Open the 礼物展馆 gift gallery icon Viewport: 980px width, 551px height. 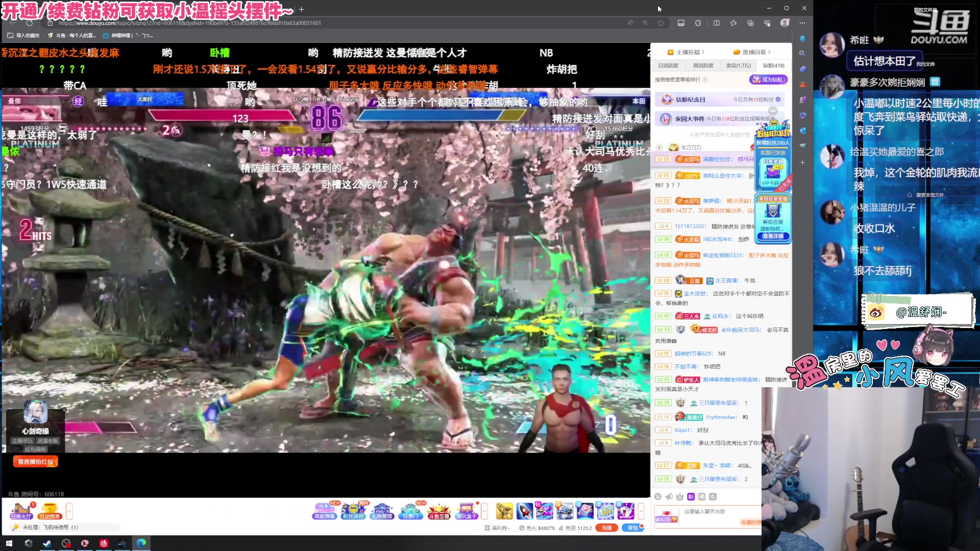382,511
